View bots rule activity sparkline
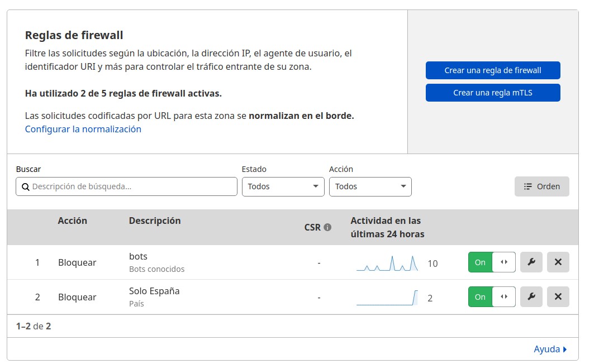Viewport: 599px width, 364px height. (x=387, y=263)
